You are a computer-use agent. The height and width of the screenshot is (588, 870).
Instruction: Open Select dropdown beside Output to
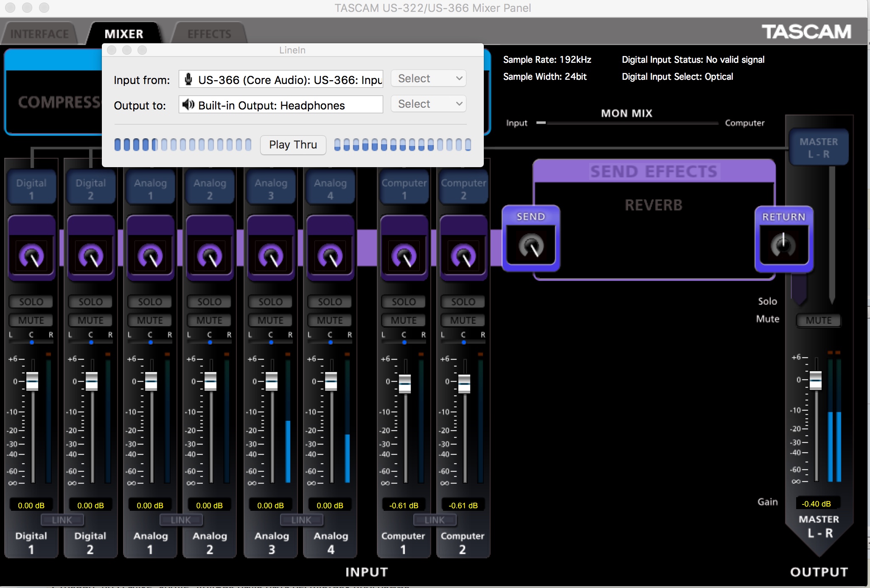click(x=429, y=104)
